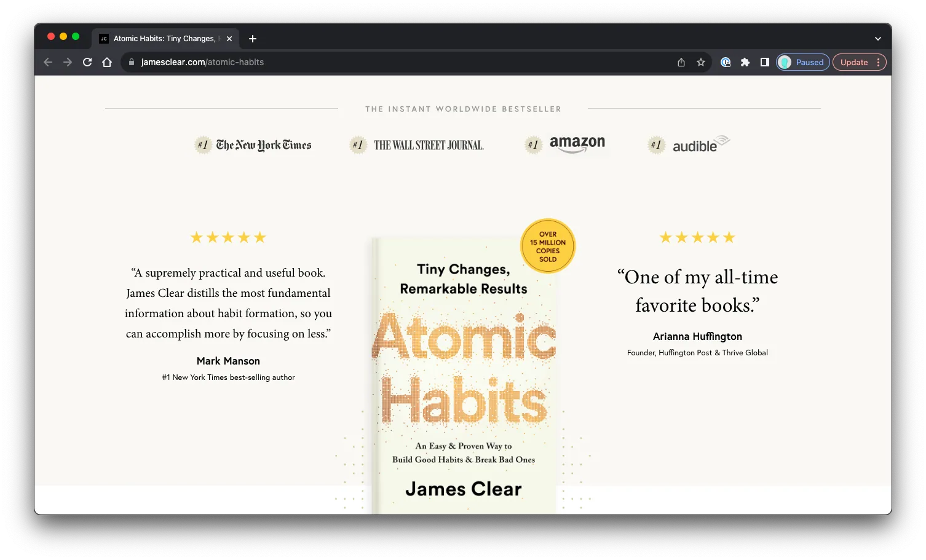Image resolution: width=926 pixels, height=560 pixels.
Task: Click The New York Times logo
Action: pos(264,145)
